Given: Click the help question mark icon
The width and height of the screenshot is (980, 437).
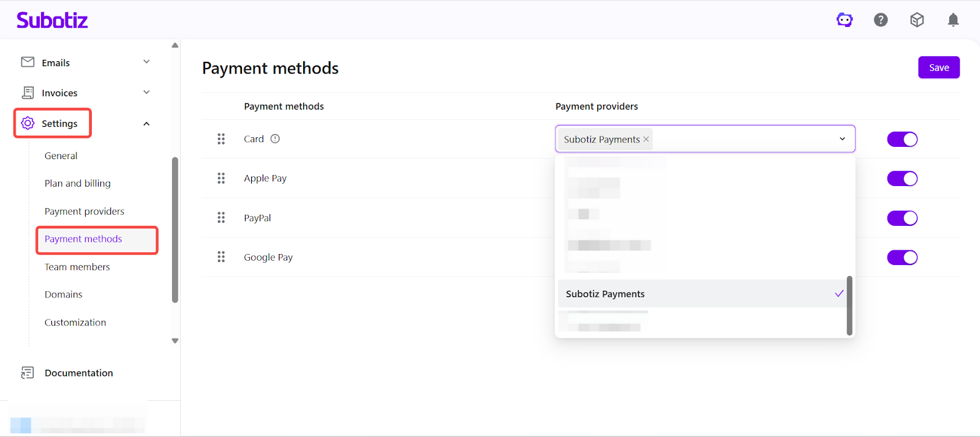Looking at the screenshot, I should coord(881,20).
